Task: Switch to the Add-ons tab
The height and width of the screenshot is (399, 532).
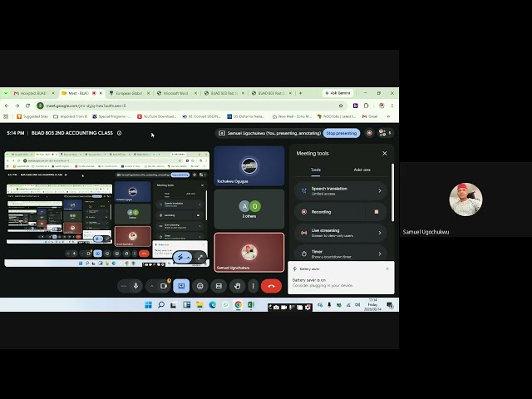Action: click(x=362, y=170)
